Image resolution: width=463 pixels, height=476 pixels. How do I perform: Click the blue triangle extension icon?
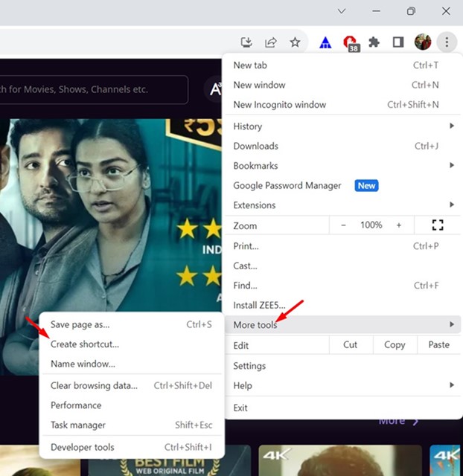[x=325, y=42]
